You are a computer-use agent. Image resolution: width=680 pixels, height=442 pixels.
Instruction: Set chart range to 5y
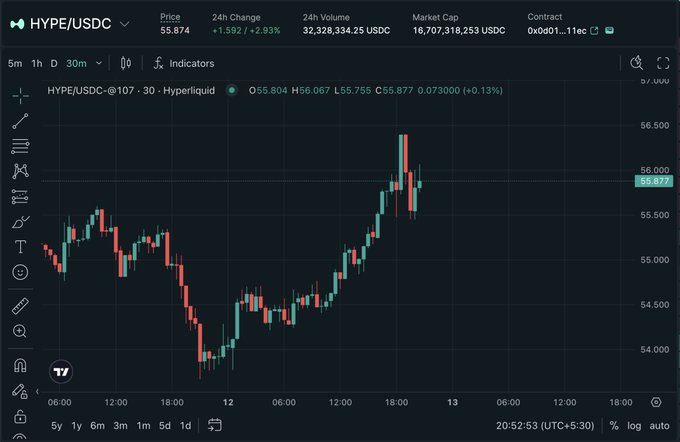(57, 426)
